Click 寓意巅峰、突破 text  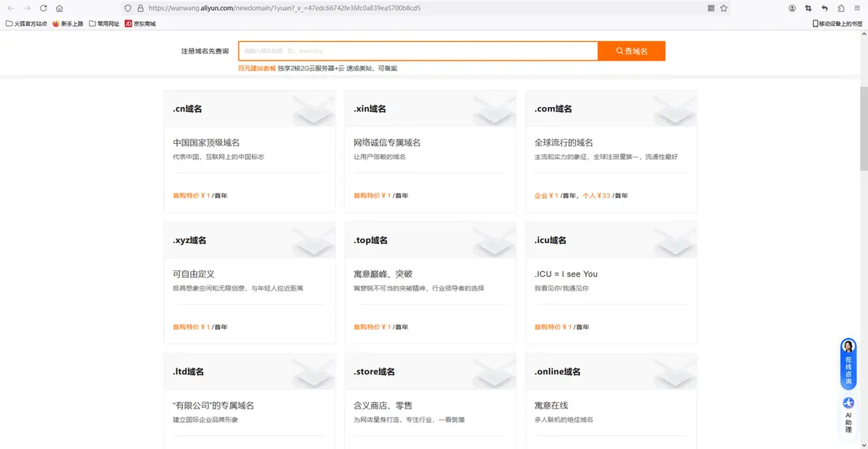pyautogui.click(x=383, y=275)
